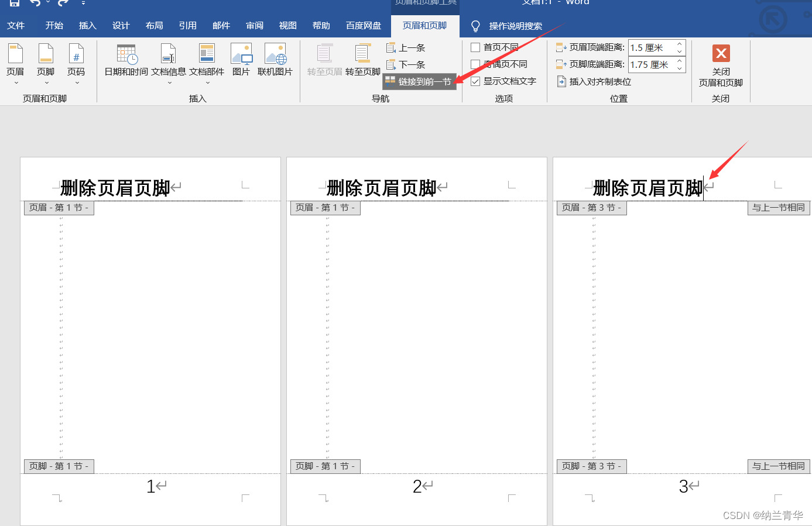The height and width of the screenshot is (526, 812).
Task: Expand the 页脚 dropdown arrow
Action: (46, 83)
